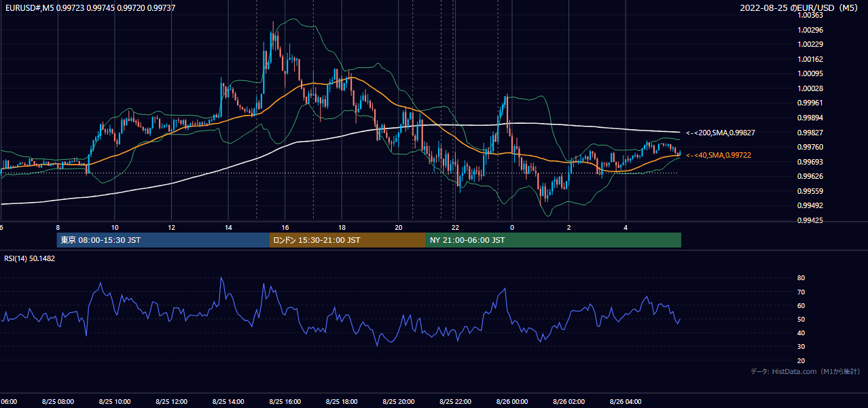This screenshot has height=408, width=868.
Task: Click the 06:00 label on bottom timeline
Action: [x=9, y=401]
